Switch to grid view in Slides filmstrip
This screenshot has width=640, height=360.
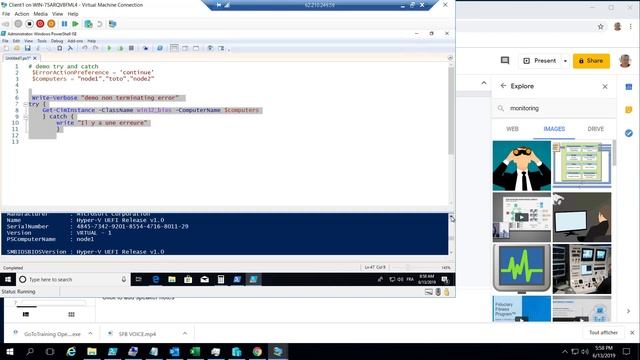pos(71,314)
